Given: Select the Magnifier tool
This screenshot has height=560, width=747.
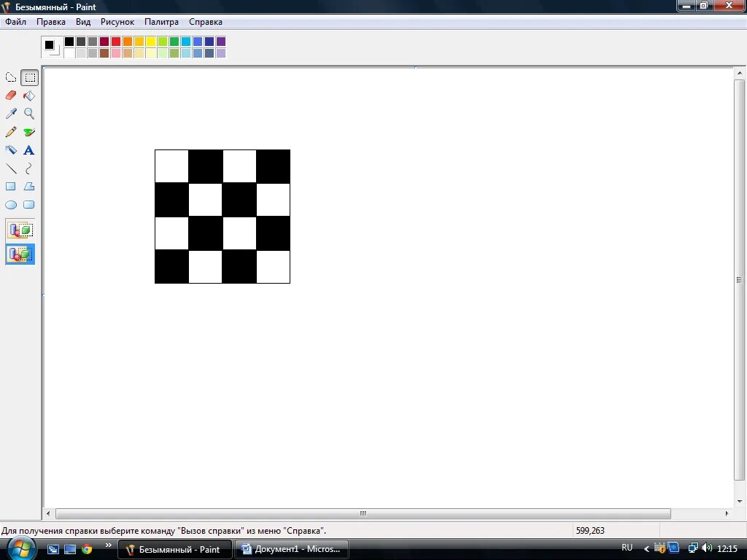Looking at the screenshot, I should pos(29,113).
